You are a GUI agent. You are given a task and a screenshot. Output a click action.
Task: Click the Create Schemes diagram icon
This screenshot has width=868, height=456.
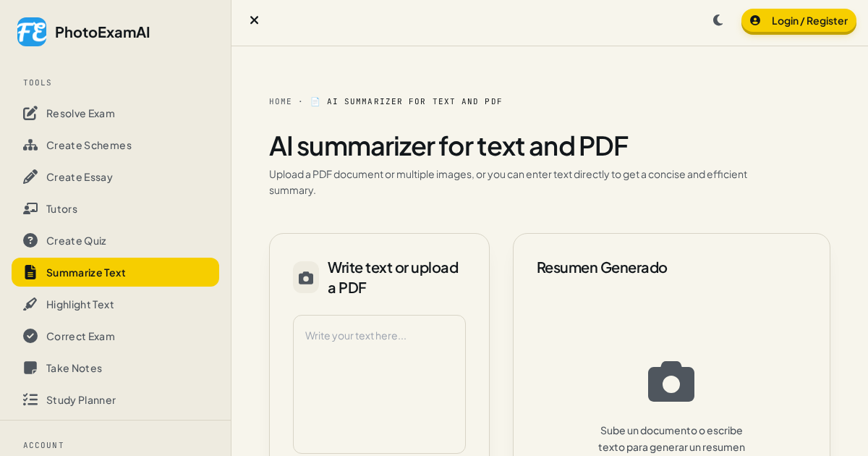[x=30, y=145]
